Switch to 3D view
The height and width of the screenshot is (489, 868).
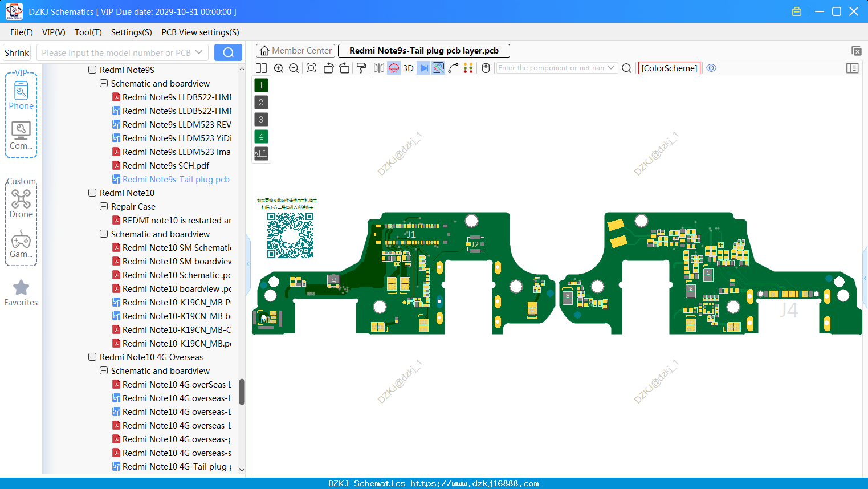[408, 68]
